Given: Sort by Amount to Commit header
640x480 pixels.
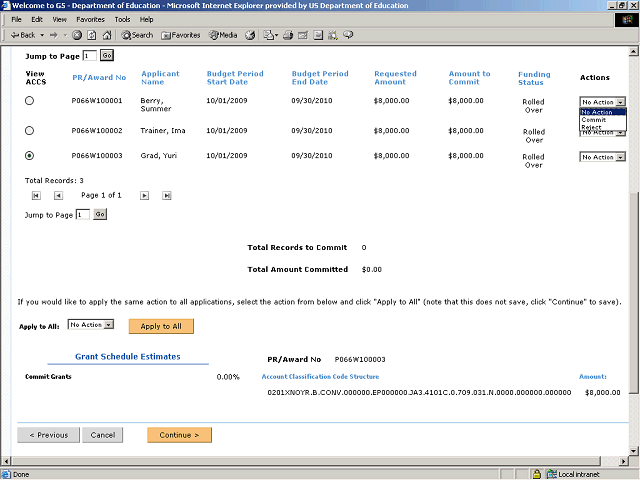Looking at the screenshot, I should point(469,78).
